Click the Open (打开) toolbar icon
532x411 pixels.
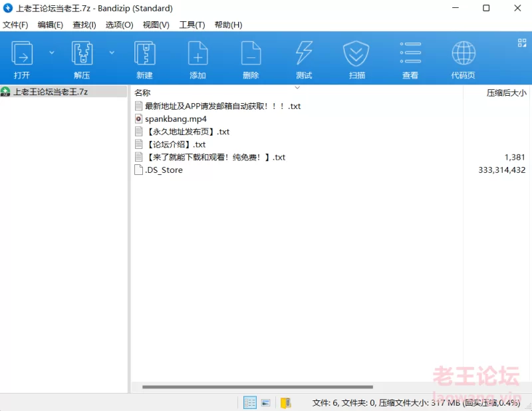[x=22, y=53]
